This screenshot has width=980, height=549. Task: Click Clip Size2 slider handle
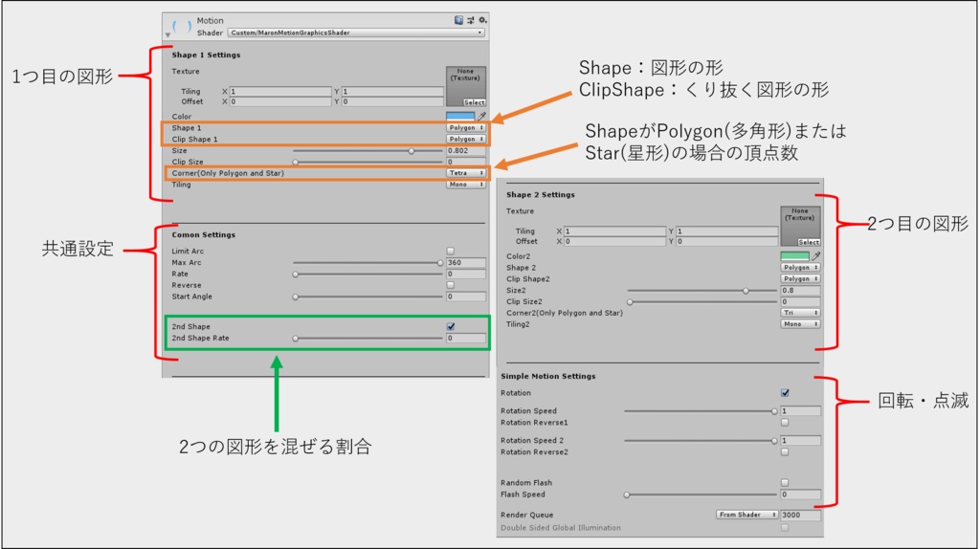point(630,301)
